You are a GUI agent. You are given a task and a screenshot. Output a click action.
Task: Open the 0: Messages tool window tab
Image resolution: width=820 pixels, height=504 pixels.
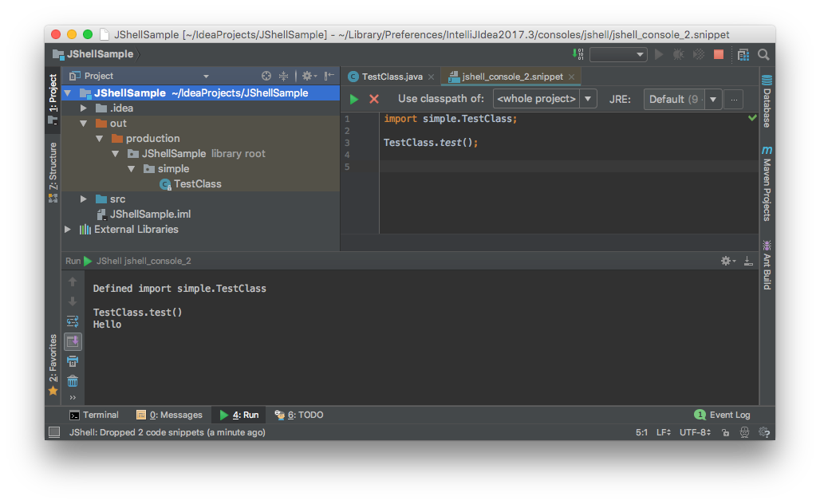169,415
